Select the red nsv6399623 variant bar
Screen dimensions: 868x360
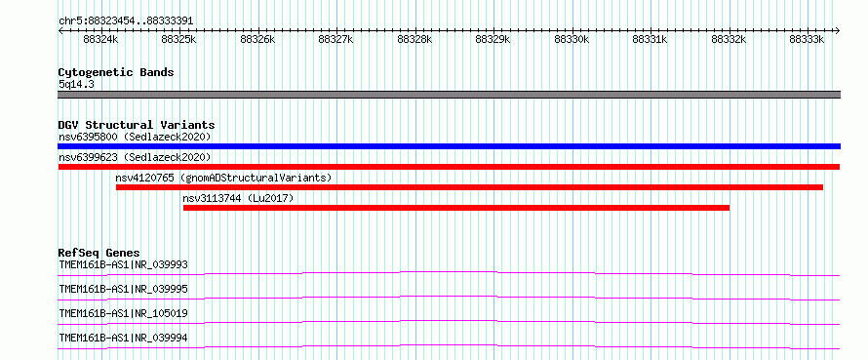[x=449, y=167]
